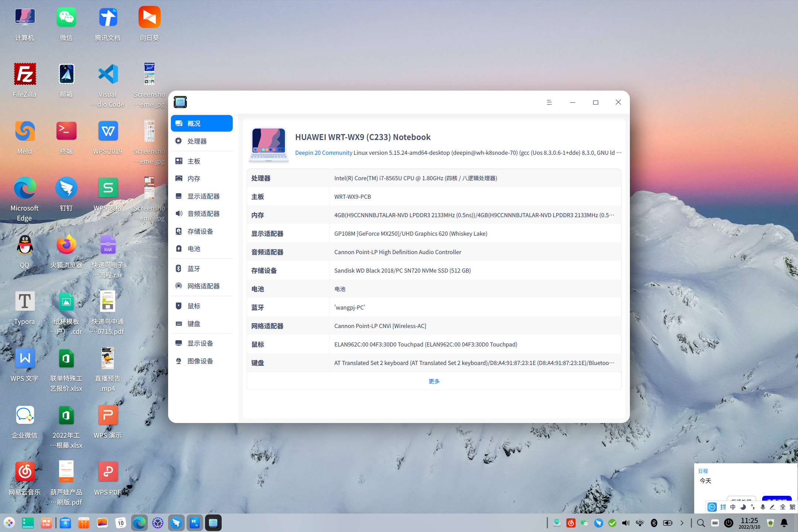
Task: Click 今天 in the 日程 schedule widget
Action: [705, 481]
